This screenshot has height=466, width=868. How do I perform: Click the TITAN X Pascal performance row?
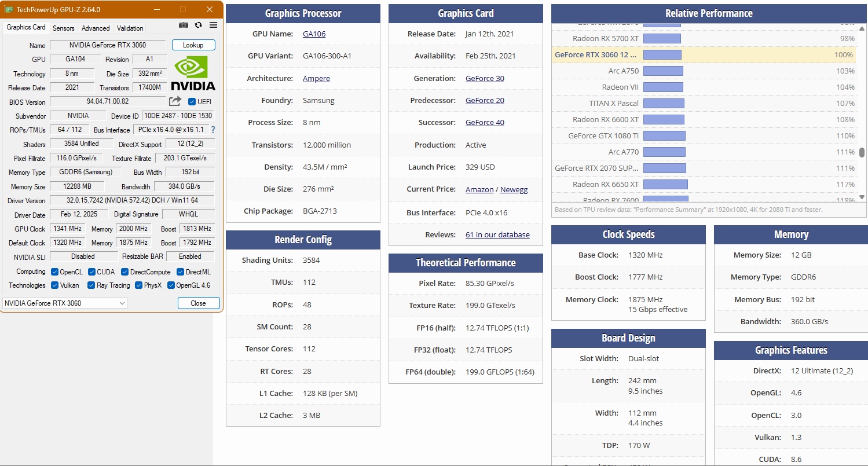click(x=704, y=104)
